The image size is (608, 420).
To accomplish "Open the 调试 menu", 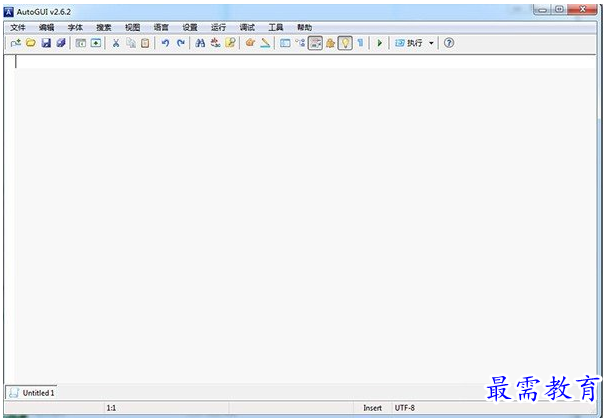I will pos(247,27).
